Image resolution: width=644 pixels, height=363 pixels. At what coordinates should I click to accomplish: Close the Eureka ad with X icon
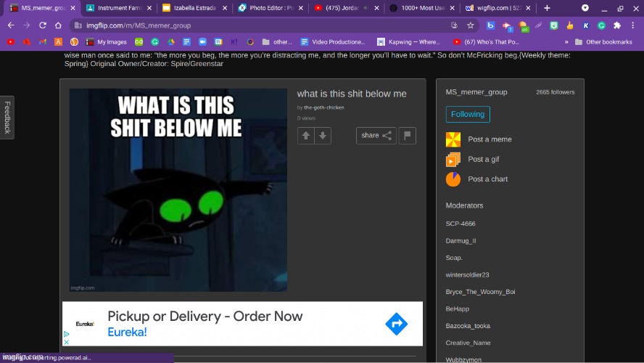click(66, 342)
